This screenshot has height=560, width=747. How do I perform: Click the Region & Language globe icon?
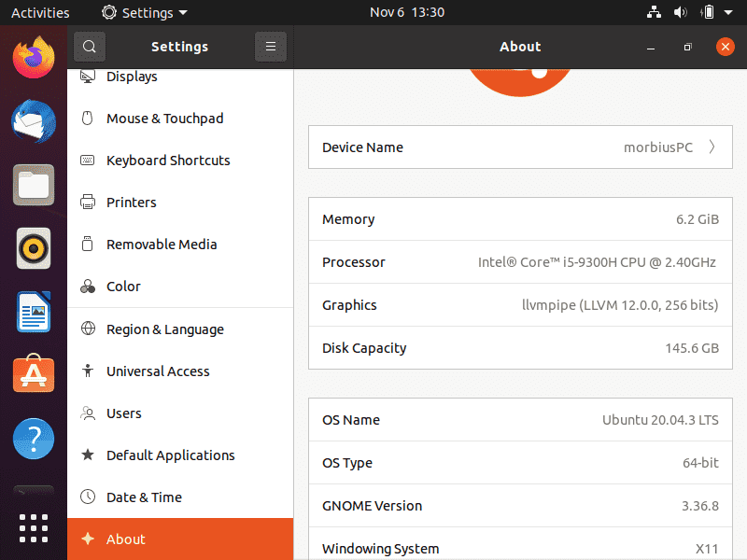[x=88, y=329]
